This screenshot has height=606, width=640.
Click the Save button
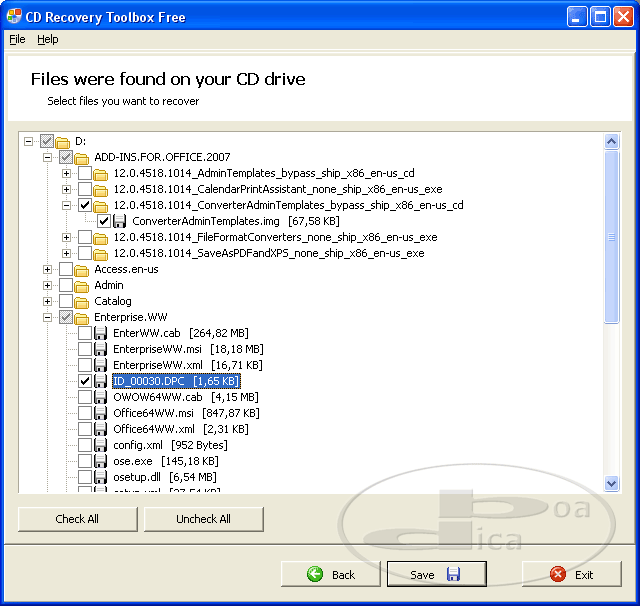tap(436, 574)
